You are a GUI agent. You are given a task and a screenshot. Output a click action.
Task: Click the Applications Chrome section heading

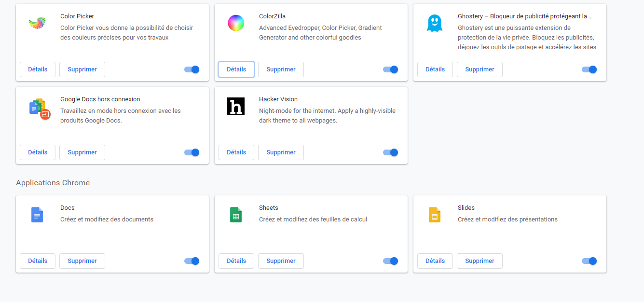point(53,183)
